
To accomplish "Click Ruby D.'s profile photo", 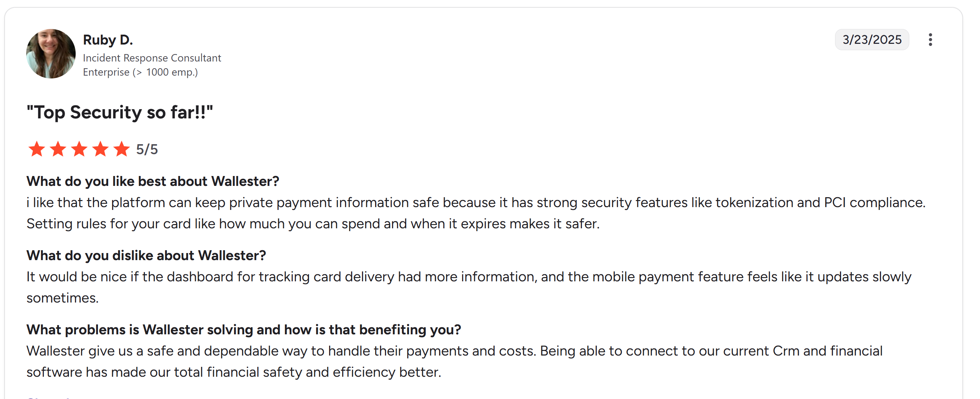I will point(51,54).
